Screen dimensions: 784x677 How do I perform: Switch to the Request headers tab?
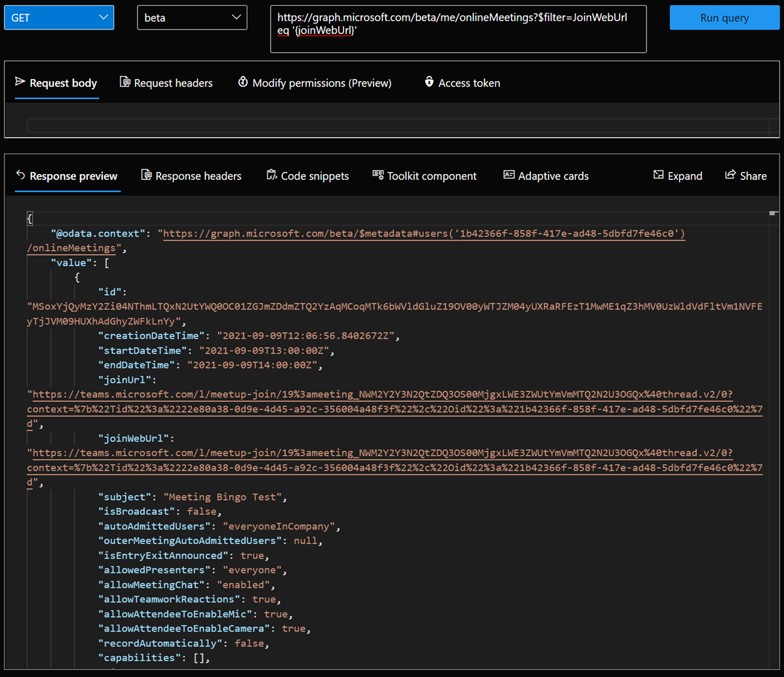click(x=166, y=83)
